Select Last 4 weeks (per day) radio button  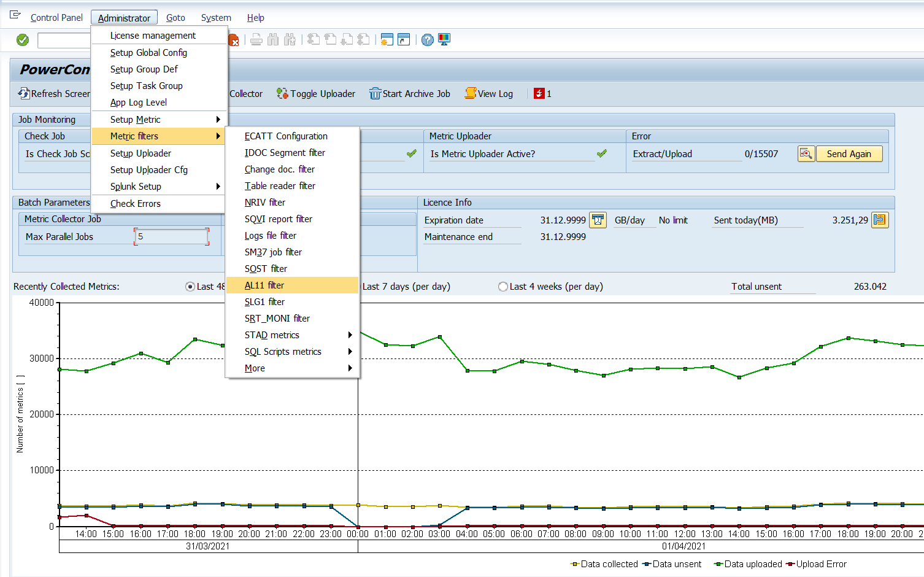coord(503,287)
